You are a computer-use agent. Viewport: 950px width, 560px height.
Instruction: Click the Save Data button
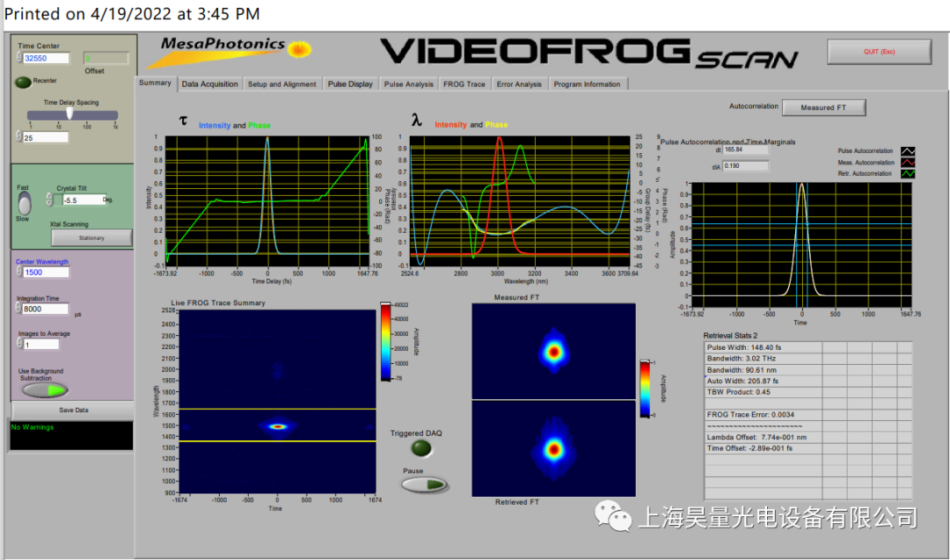(x=73, y=410)
